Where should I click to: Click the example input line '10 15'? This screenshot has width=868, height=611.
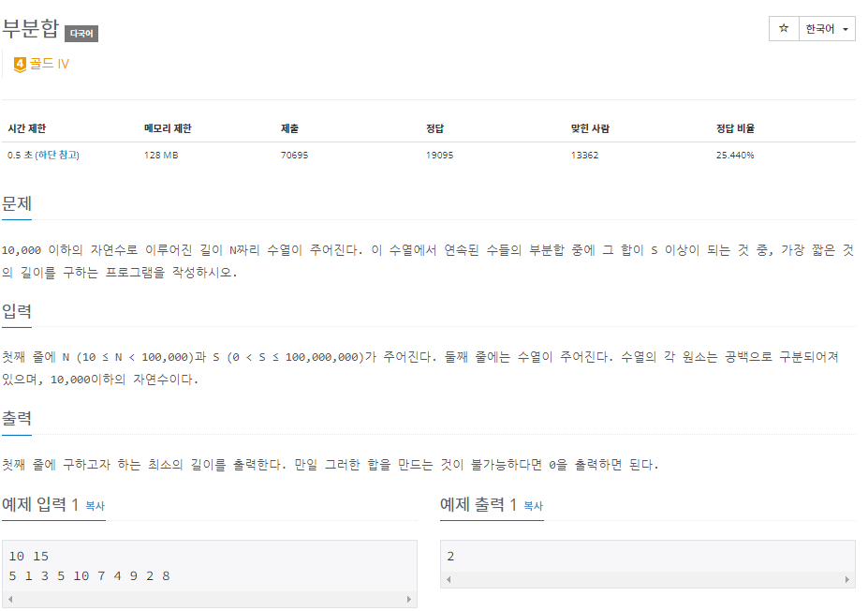(x=29, y=556)
